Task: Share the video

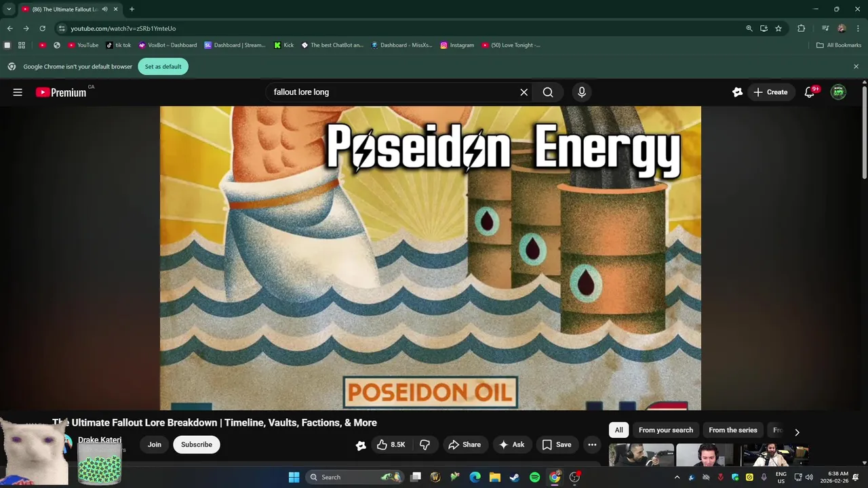Action: coord(465,445)
